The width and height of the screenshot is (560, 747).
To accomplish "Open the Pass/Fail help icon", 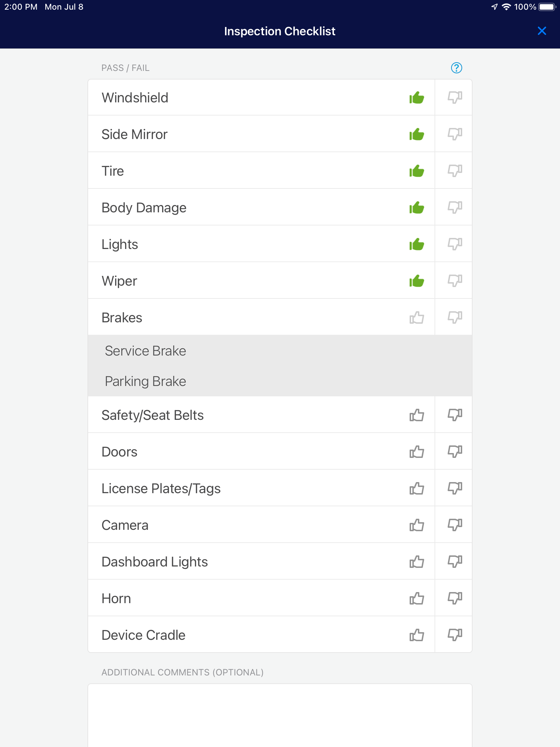I will click(x=456, y=68).
